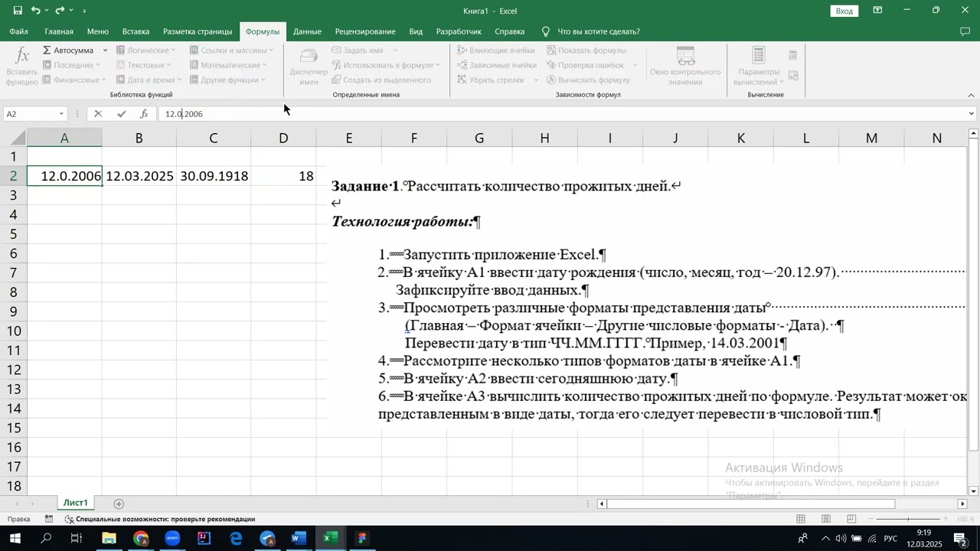Screen dimensions: 980x551
Task: Open the Text functions menu
Action: (145, 65)
